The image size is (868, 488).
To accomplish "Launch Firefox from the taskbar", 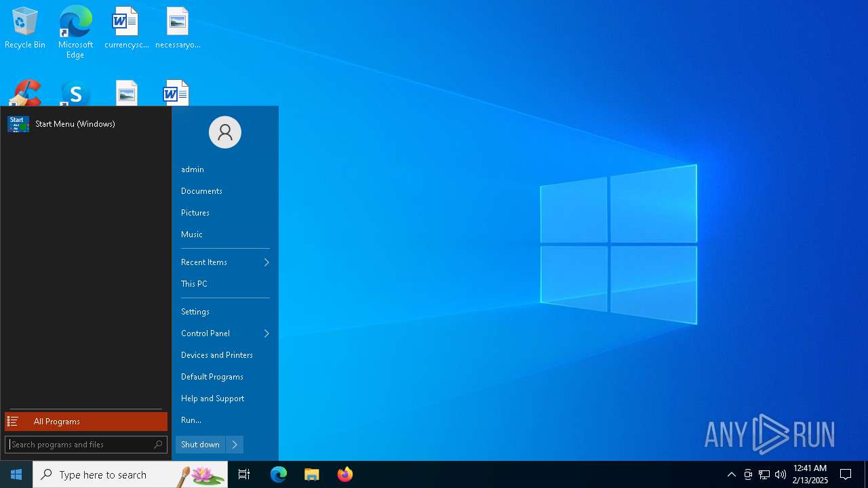I will point(345,474).
